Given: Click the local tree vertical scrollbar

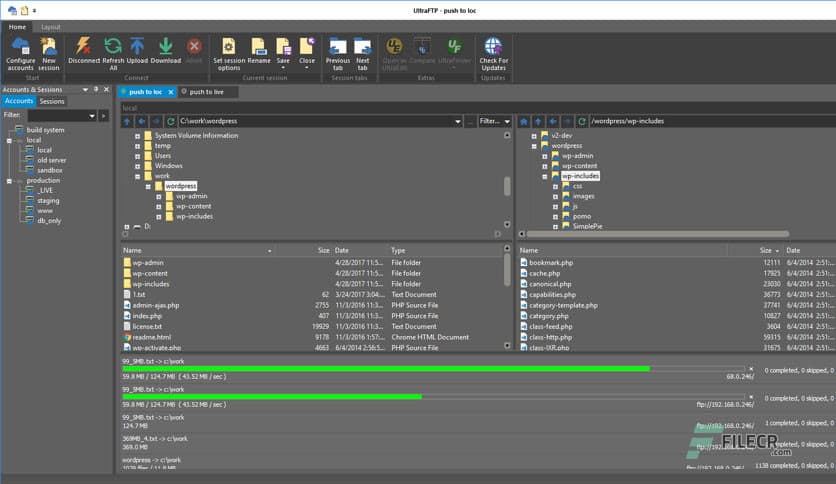Looking at the screenshot, I should [x=507, y=186].
